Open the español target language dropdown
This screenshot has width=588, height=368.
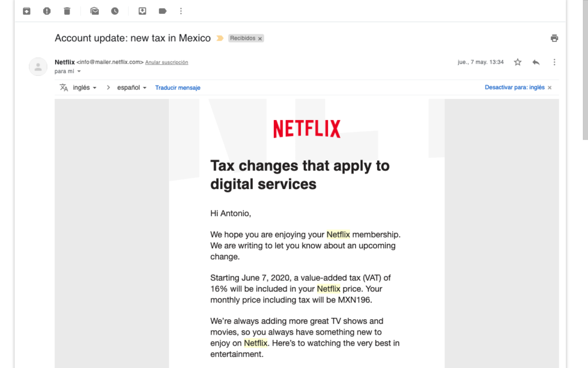pyautogui.click(x=131, y=87)
